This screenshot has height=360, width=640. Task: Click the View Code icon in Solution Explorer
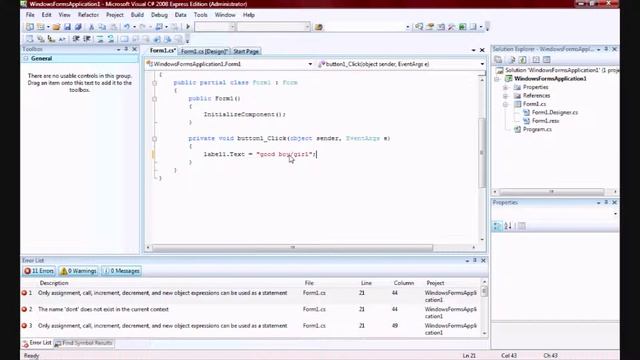tap(536, 60)
